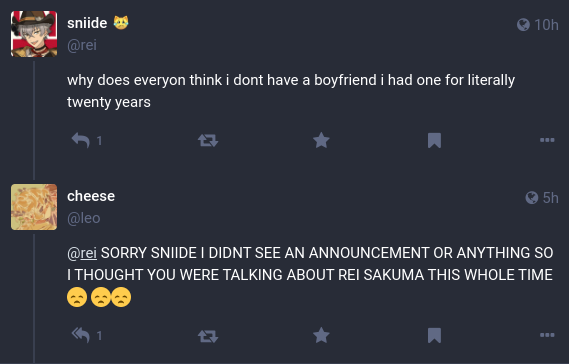569x364 pixels.
Task: Boost cheese's reply post
Action: click(208, 335)
